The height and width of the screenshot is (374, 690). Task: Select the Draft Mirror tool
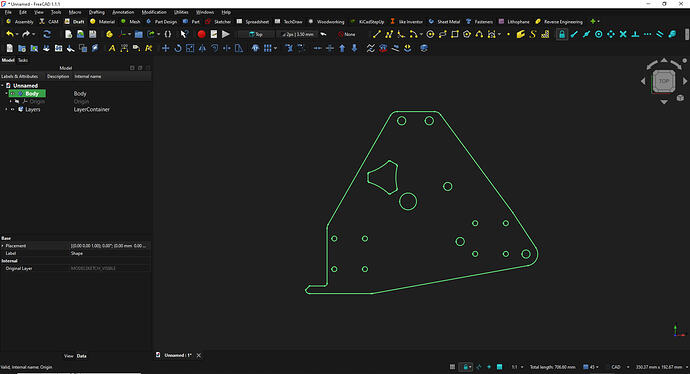pos(202,48)
